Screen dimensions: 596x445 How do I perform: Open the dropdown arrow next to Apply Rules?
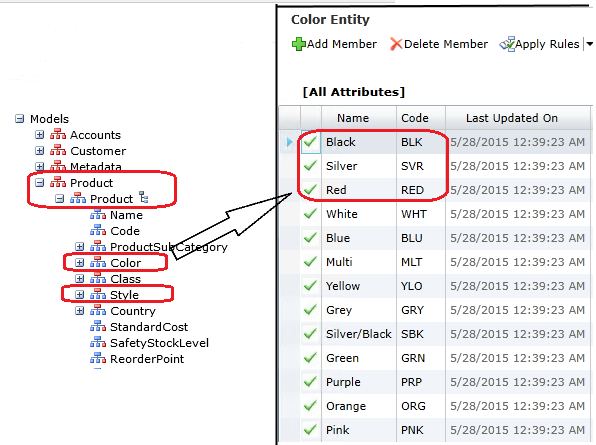pos(589,44)
